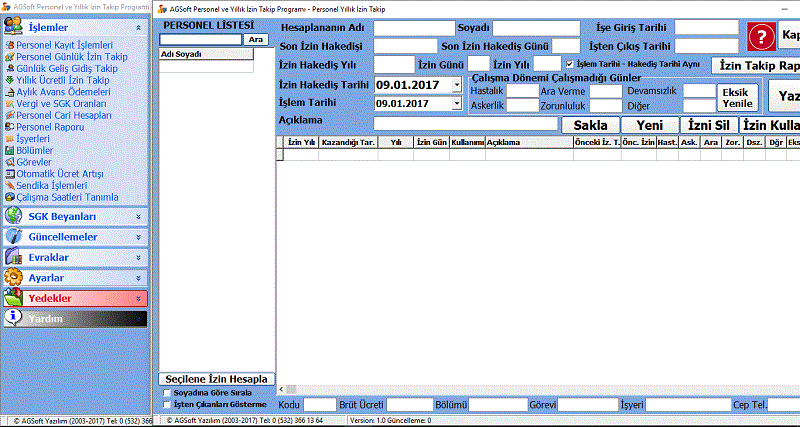Expand the SGK Beyanları panel
The height and width of the screenshot is (427, 800).
tap(75, 216)
